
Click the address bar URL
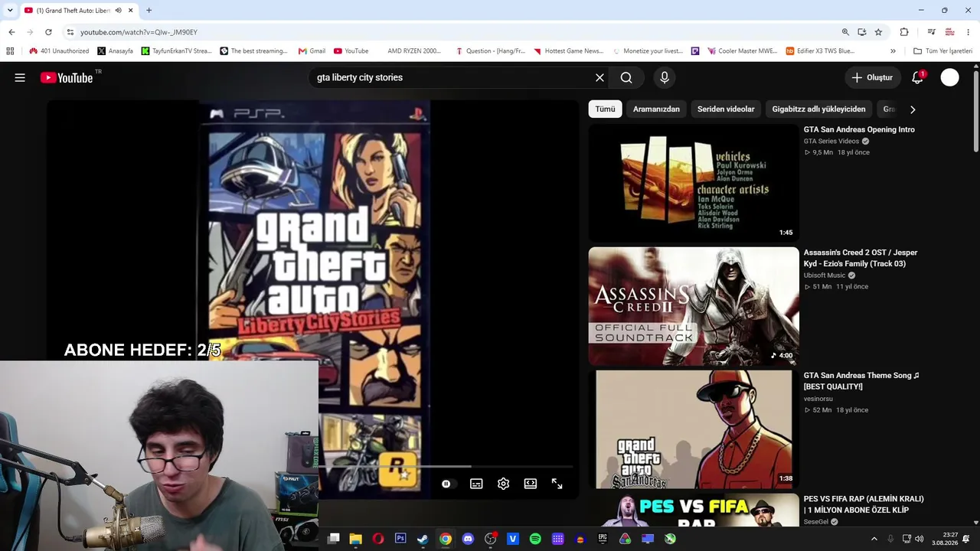[x=139, y=32]
